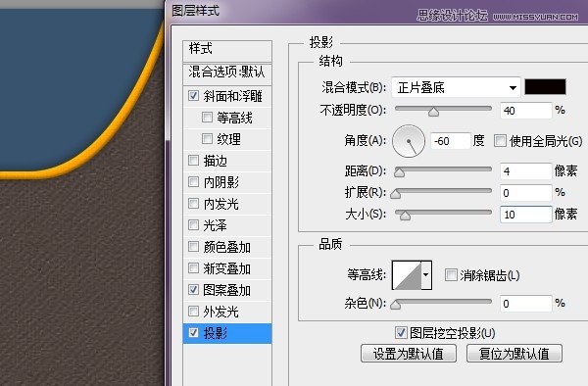Image resolution: width=588 pixels, height=386 pixels.
Task: Click the 角度 value field showing -60
Action: [451, 141]
